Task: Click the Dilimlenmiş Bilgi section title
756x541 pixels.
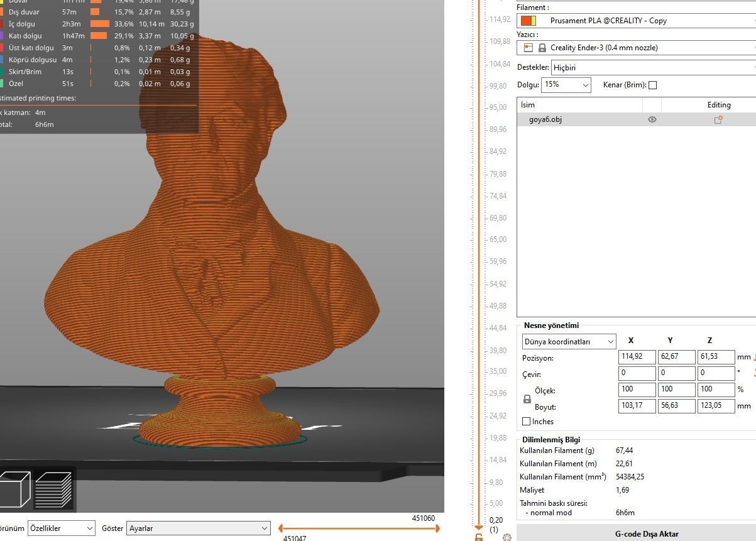Action: coord(551,440)
